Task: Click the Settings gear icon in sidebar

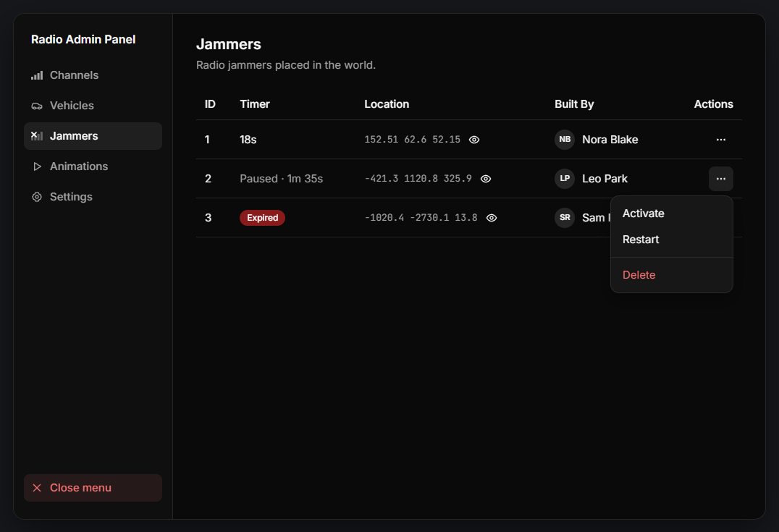Action: 37,197
